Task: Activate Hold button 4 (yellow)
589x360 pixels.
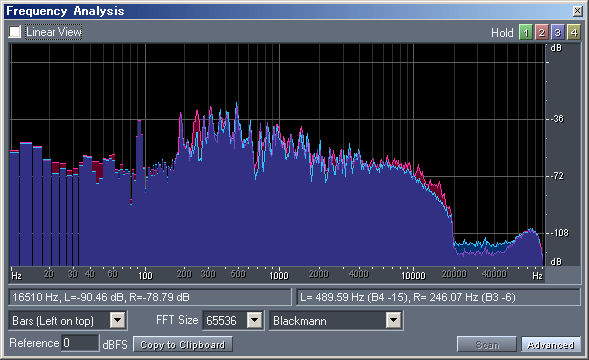Action: click(x=574, y=32)
